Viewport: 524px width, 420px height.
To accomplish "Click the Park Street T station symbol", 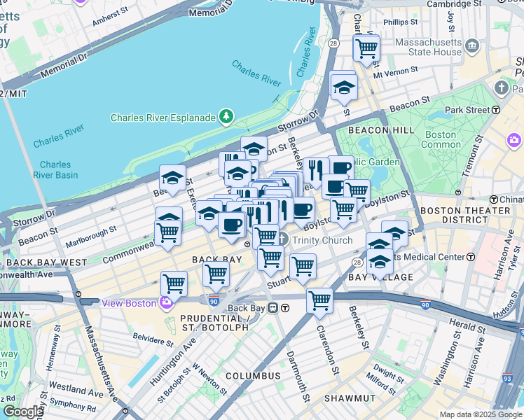I will pos(496,110).
